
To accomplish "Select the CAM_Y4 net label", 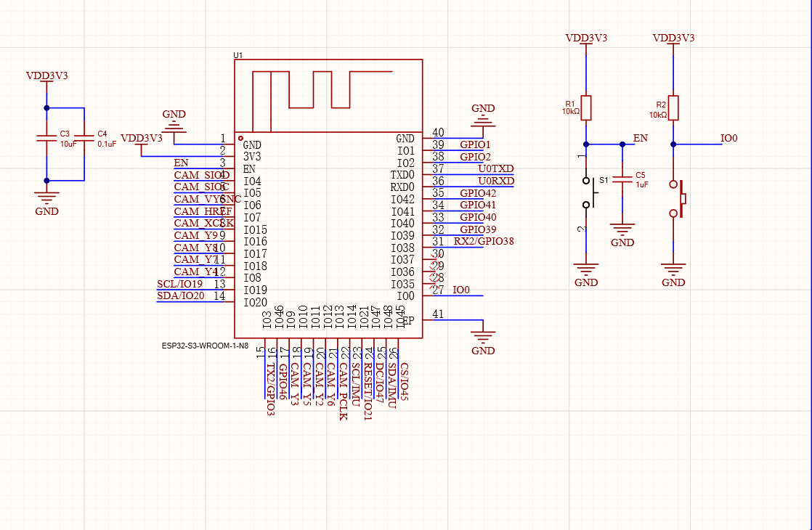I will [196, 272].
